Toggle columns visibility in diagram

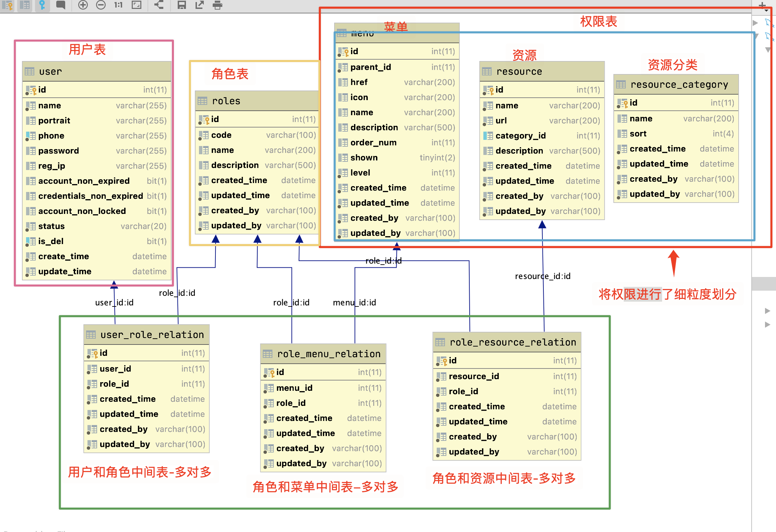pyautogui.click(x=25, y=5)
